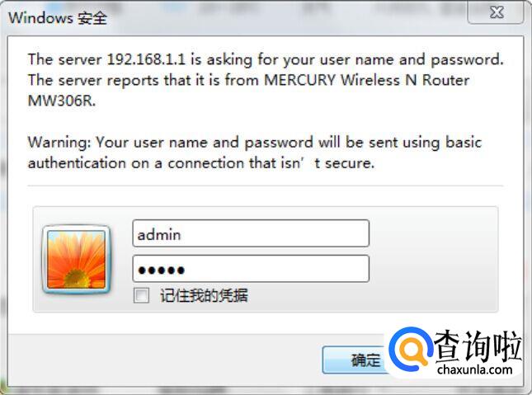This screenshot has width=532, height=395.
Task: Focus the username field containing admin
Action: (x=251, y=233)
